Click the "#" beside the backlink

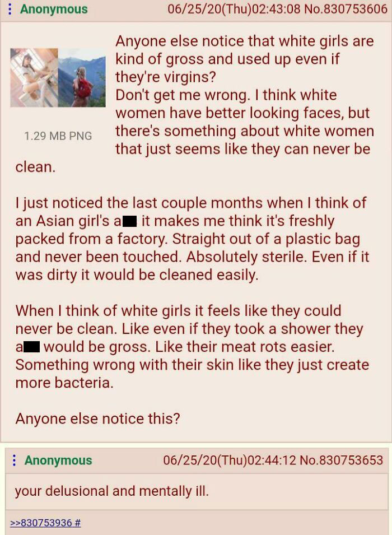click(77, 522)
